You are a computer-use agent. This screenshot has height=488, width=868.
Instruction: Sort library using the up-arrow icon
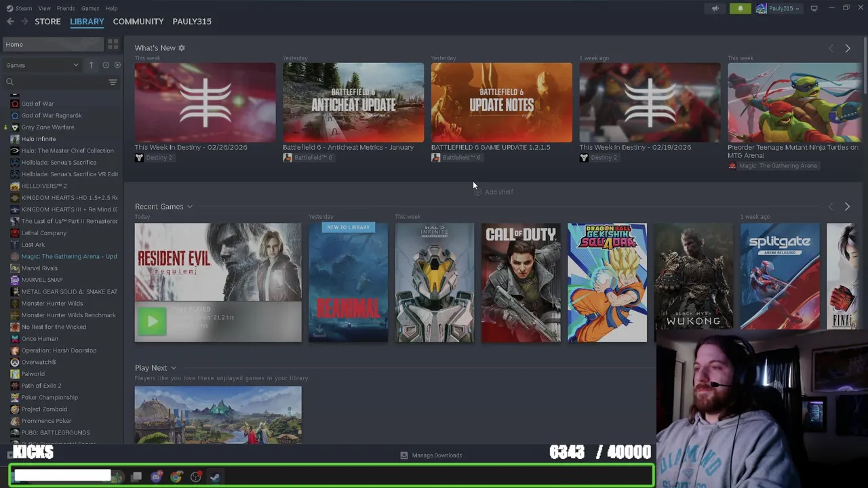91,65
